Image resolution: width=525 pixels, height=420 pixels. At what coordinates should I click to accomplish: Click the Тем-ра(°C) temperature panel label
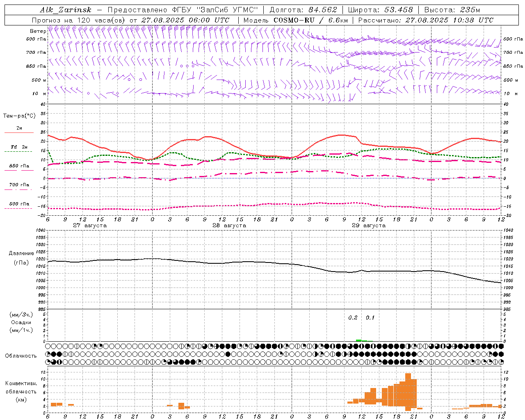(x=19, y=116)
